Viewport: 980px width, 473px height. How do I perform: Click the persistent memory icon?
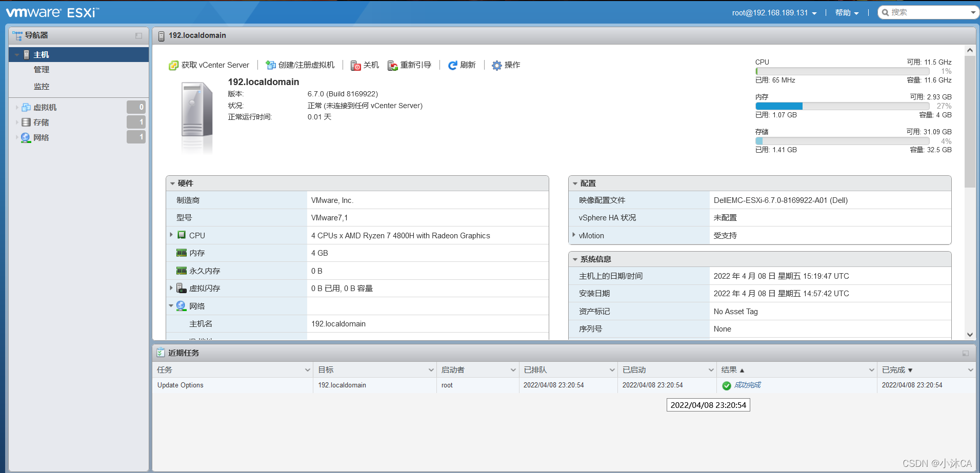pyautogui.click(x=182, y=271)
